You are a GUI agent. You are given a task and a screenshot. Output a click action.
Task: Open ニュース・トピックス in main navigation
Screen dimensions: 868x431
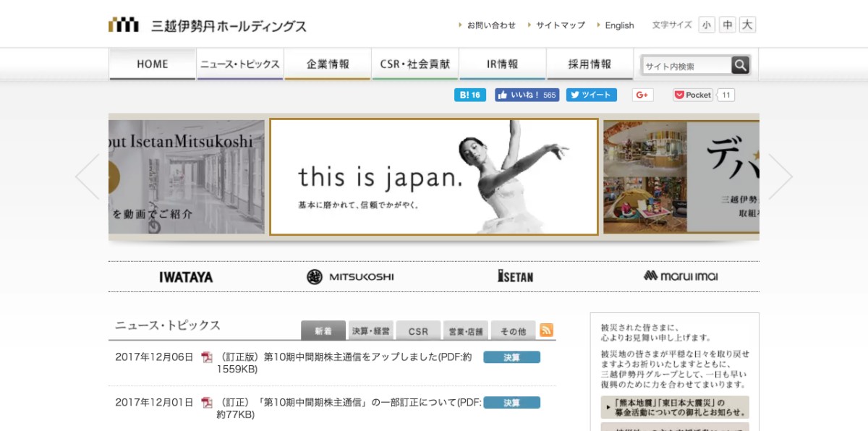(240, 64)
